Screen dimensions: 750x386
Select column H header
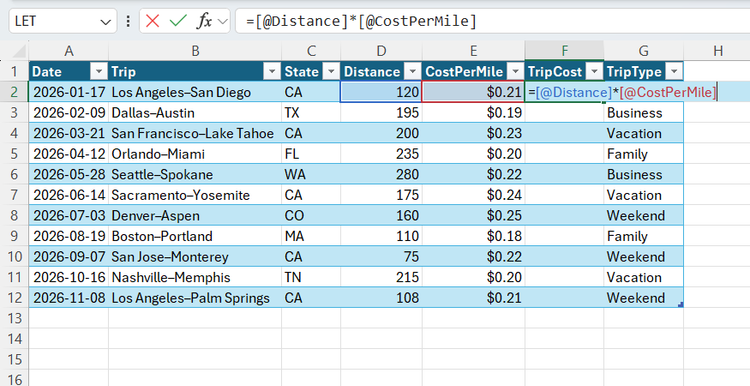(x=717, y=51)
